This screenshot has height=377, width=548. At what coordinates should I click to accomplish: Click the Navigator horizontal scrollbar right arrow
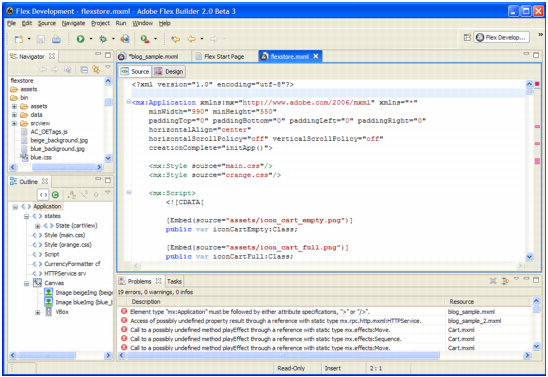[x=99, y=167]
